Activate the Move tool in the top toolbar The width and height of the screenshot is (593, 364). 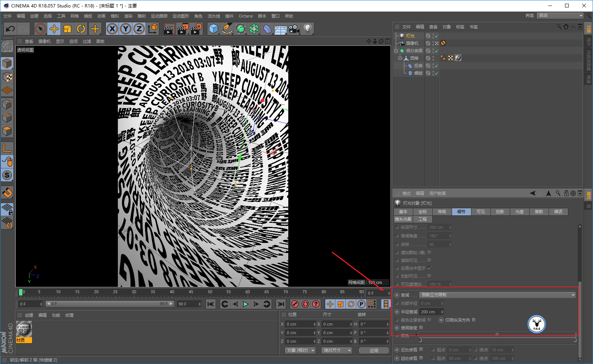pyautogui.click(x=54, y=29)
